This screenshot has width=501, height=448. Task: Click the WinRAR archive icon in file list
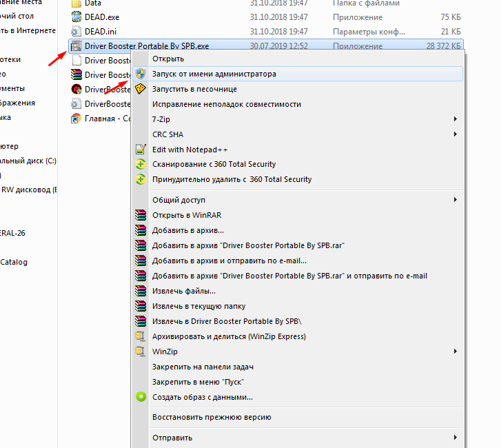[x=76, y=74]
